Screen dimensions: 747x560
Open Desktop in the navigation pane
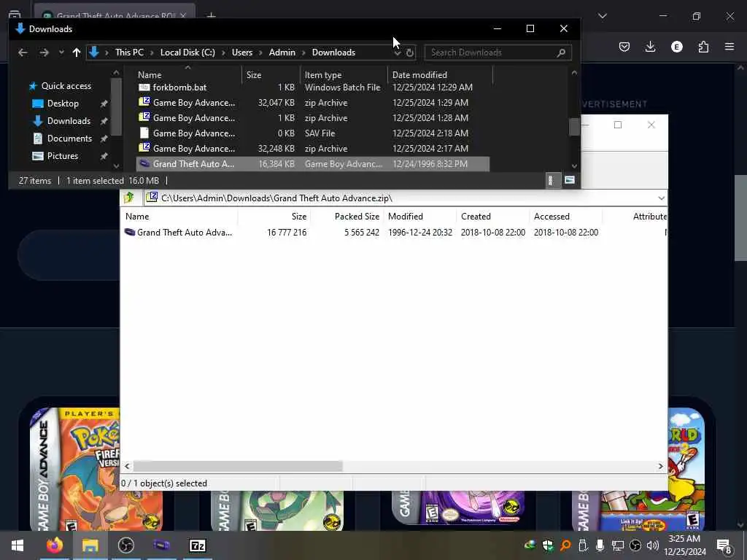(63, 104)
